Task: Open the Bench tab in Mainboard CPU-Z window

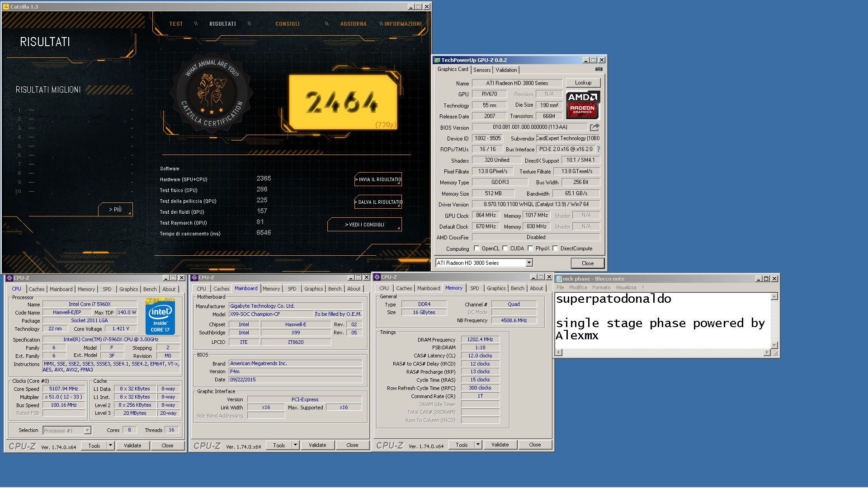Action: pos(335,289)
